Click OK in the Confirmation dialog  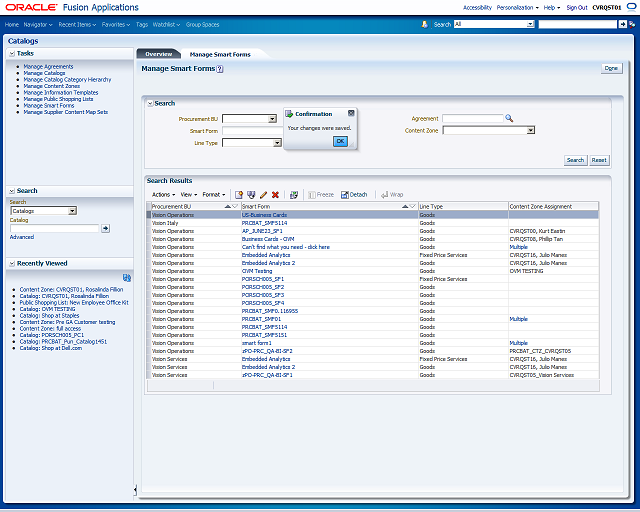click(x=339, y=141)
